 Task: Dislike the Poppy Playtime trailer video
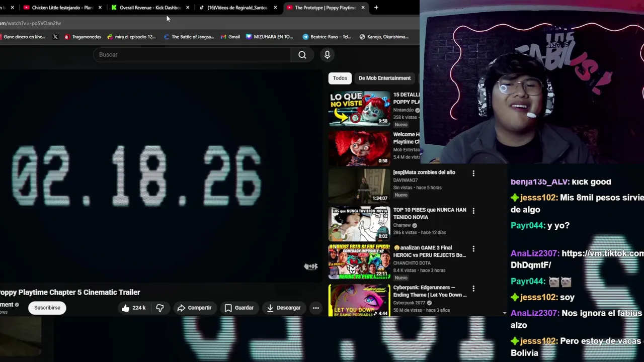pyautogui.click(x=160, y=308)
